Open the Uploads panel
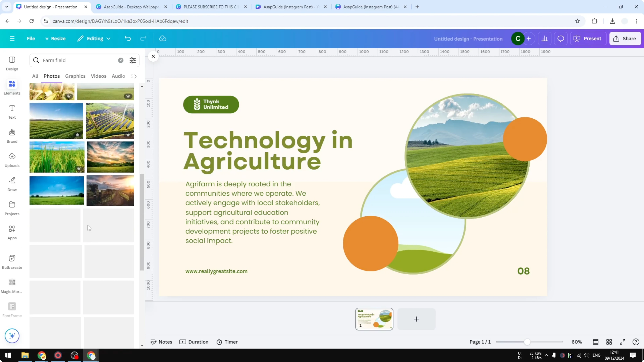 click(12, 160)
